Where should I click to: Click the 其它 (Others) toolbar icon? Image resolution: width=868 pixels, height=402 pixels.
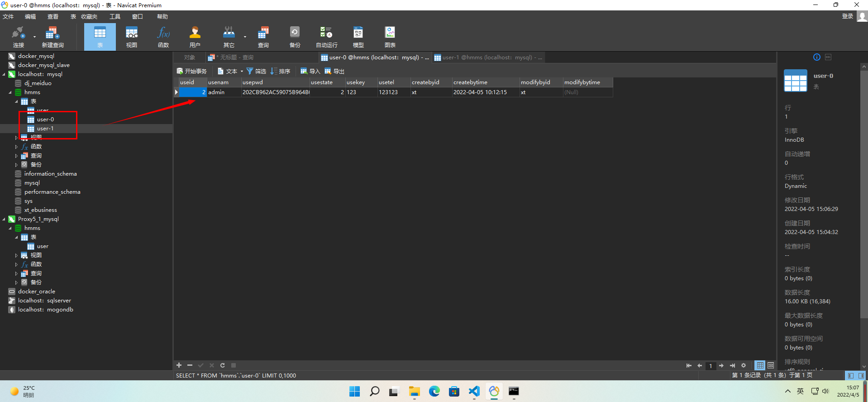coord(229,36)
